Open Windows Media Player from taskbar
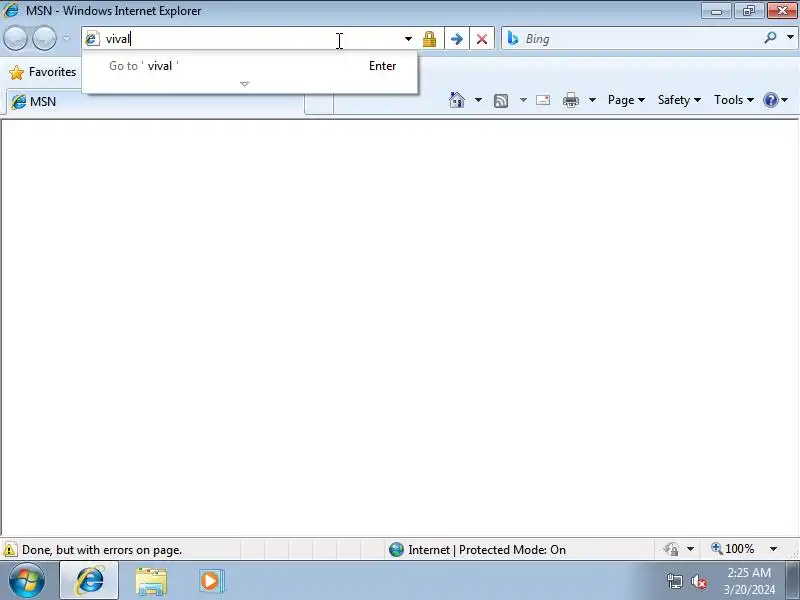The height and width of the screenshot is (600, 800). point(211,581)
